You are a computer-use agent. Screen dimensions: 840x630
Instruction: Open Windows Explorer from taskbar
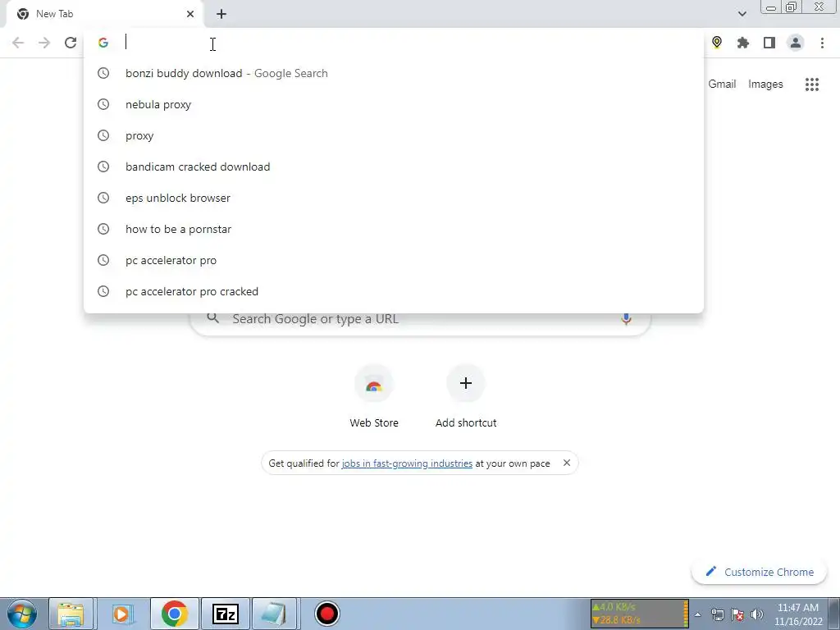[71, 614]
